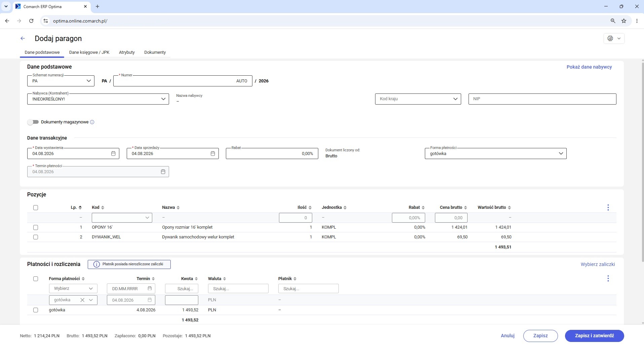
Task: Click into the NIP input field
Action: coord(542,99)
